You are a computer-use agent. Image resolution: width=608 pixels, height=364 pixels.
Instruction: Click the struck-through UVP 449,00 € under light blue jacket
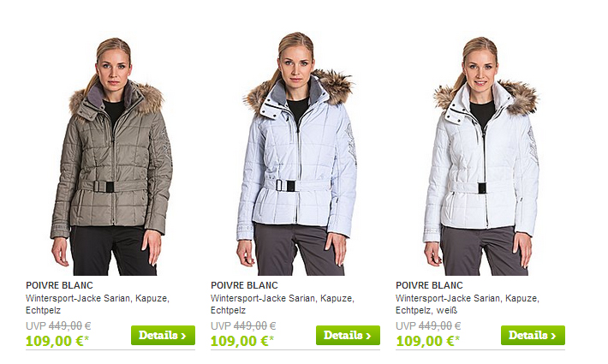tap(243, 326)
